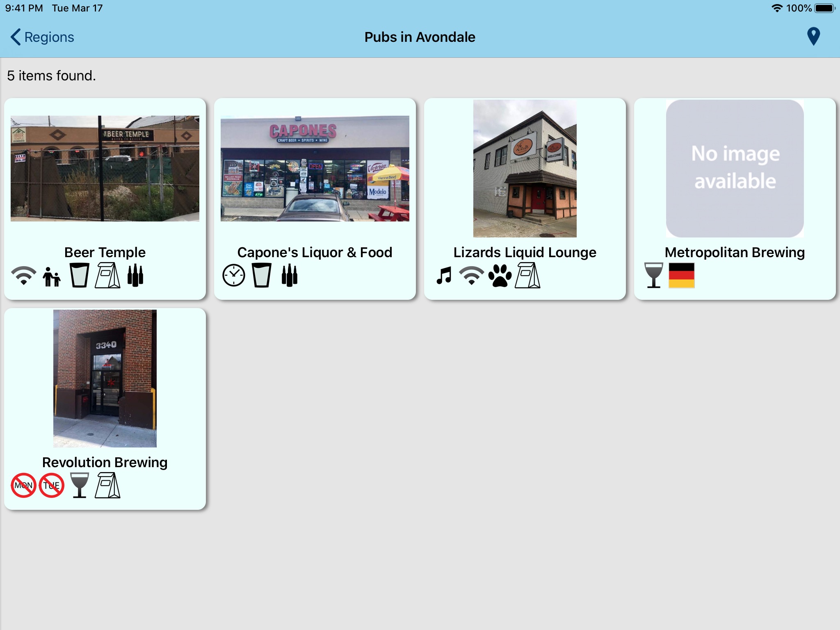
Task: Tap the '5 items found.' text
Action: click(x=51, y=75)
